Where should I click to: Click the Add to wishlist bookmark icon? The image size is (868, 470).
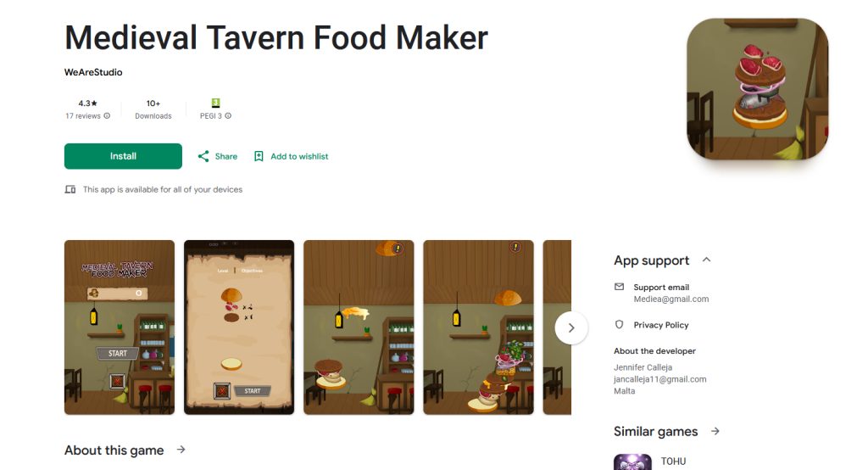(x=259, y=156)
